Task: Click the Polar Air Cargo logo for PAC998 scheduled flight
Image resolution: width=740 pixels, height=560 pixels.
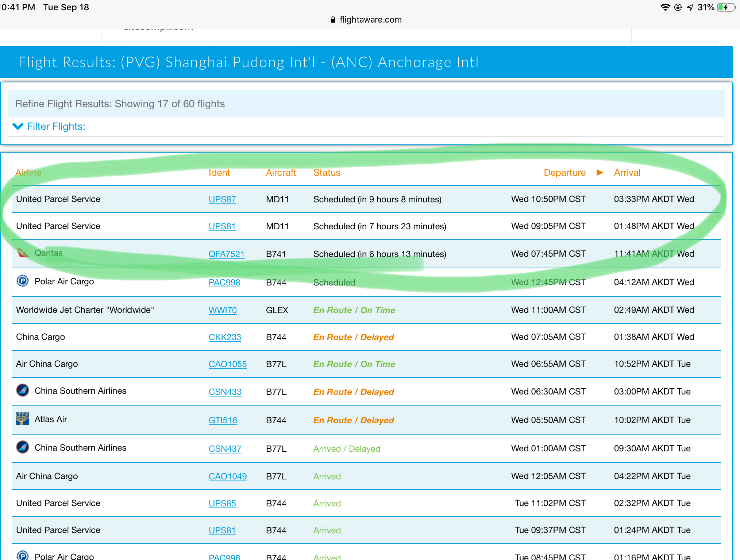Action: [x=23, y=281]
